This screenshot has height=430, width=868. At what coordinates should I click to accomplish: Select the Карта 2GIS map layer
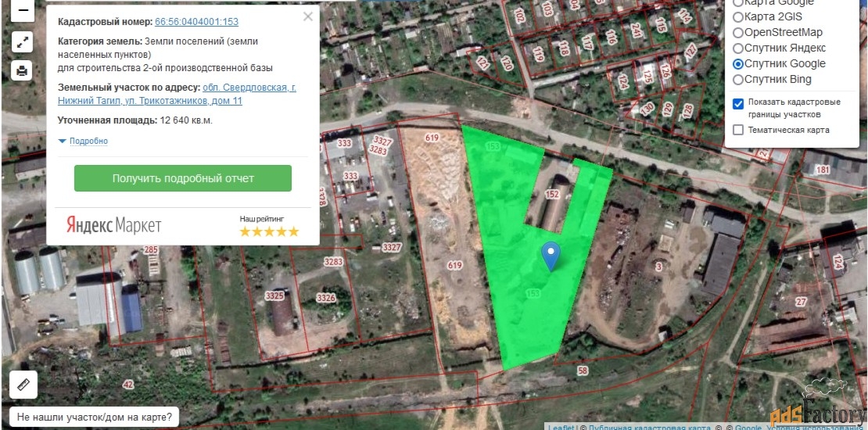click(x=737, y=16)
